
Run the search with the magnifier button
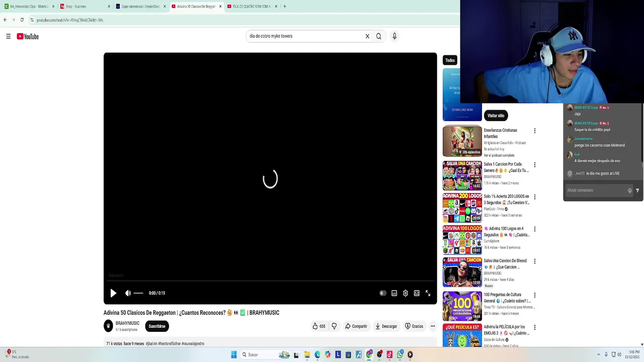click(x=379, y=36)
